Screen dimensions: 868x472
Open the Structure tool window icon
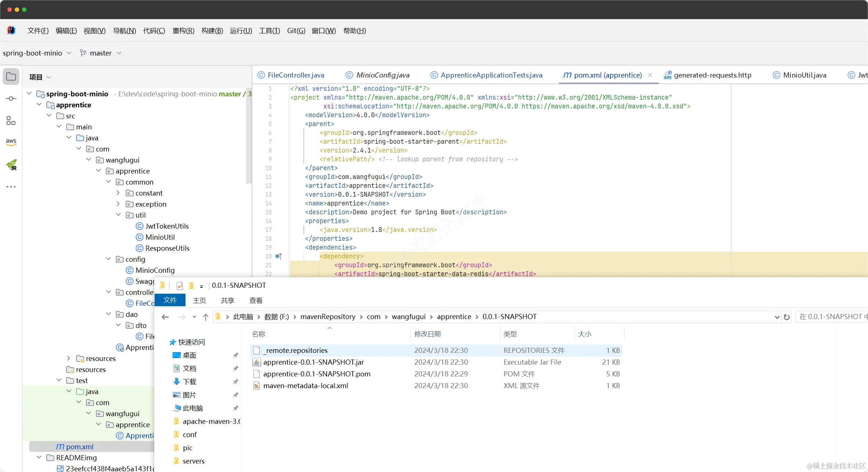(x=11, y=121)
